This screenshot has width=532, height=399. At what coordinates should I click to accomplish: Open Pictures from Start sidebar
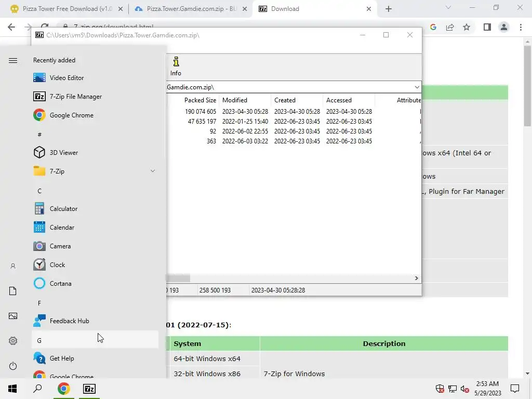click(13, 316)
